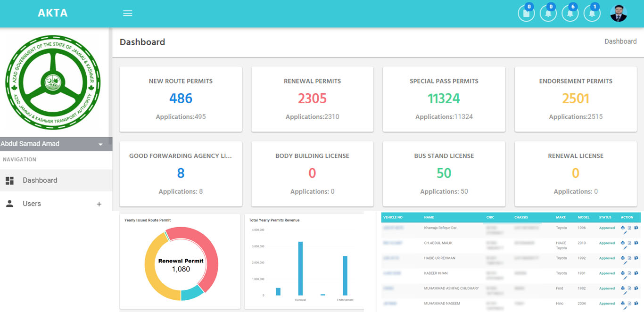Click the user profile avatar photo
The width and height of the screenshot is (644, 312).
[619, 14]
